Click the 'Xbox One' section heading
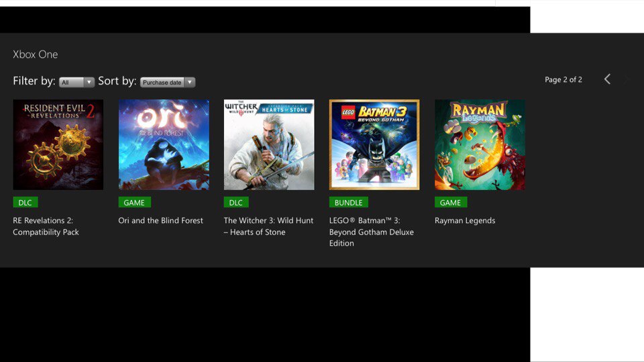This screenshot has width=644, height=362. coord(36,54)
